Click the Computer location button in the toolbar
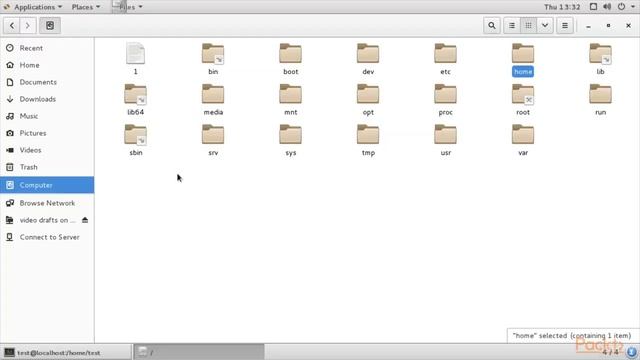 50,25
